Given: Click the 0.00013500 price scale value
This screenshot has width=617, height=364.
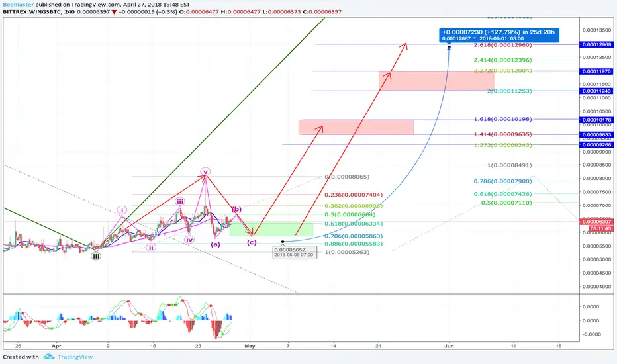Looking at the screenshot, I should (x=597, y=30).
